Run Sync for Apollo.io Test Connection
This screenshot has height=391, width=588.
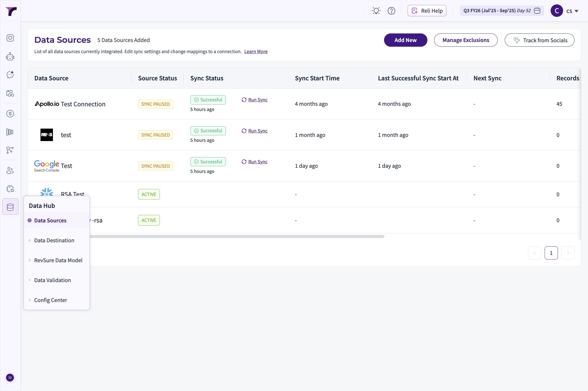(x=257, y=100)
